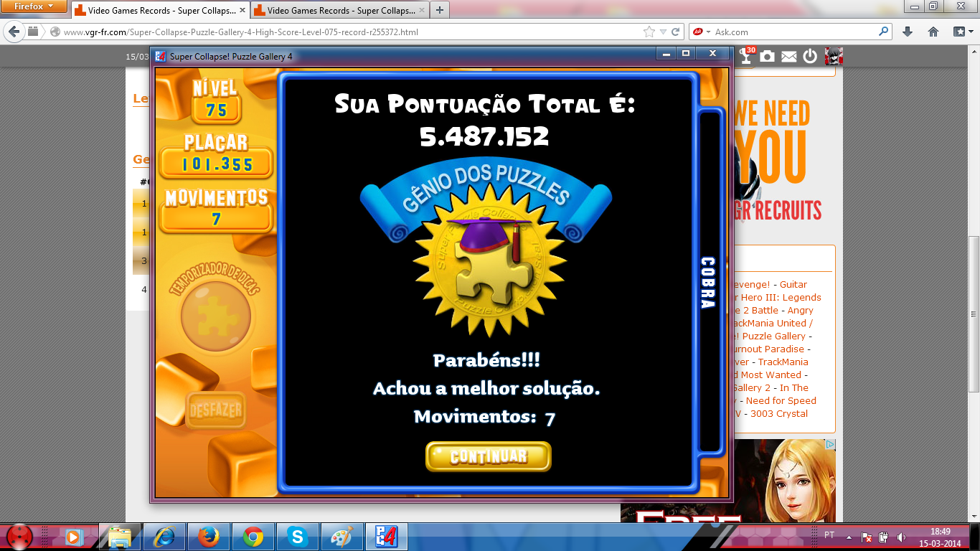
Task: Click the camera icon on site header
Action: coord(768,57)
